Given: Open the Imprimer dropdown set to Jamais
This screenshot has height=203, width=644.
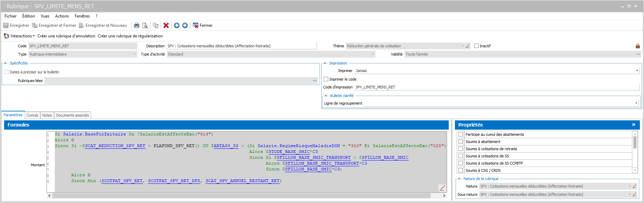Looking at the screenshot, I should pos(637,71).
